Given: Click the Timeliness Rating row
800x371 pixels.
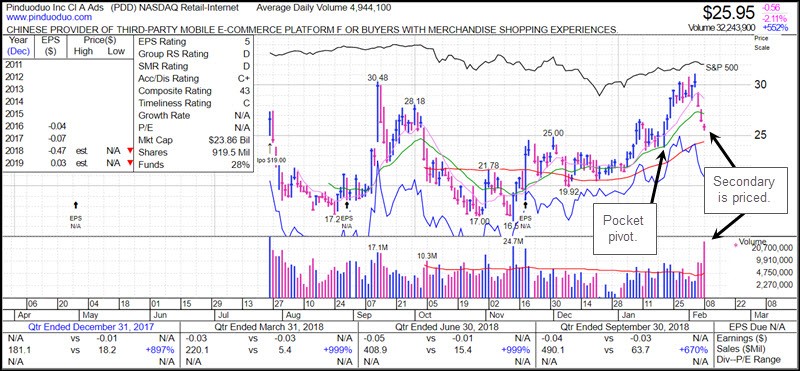Looking at the screenshot, I should pos(194,103).
